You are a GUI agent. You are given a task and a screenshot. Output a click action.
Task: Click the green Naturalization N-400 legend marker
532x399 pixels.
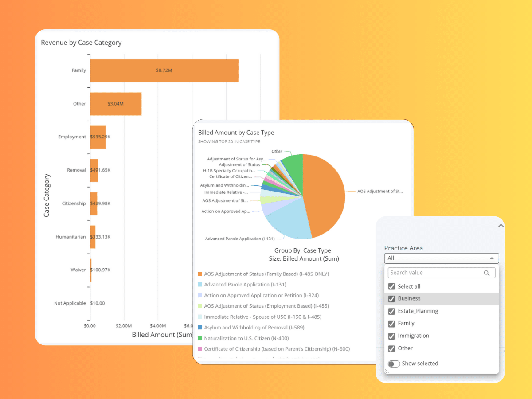[200, 338]
